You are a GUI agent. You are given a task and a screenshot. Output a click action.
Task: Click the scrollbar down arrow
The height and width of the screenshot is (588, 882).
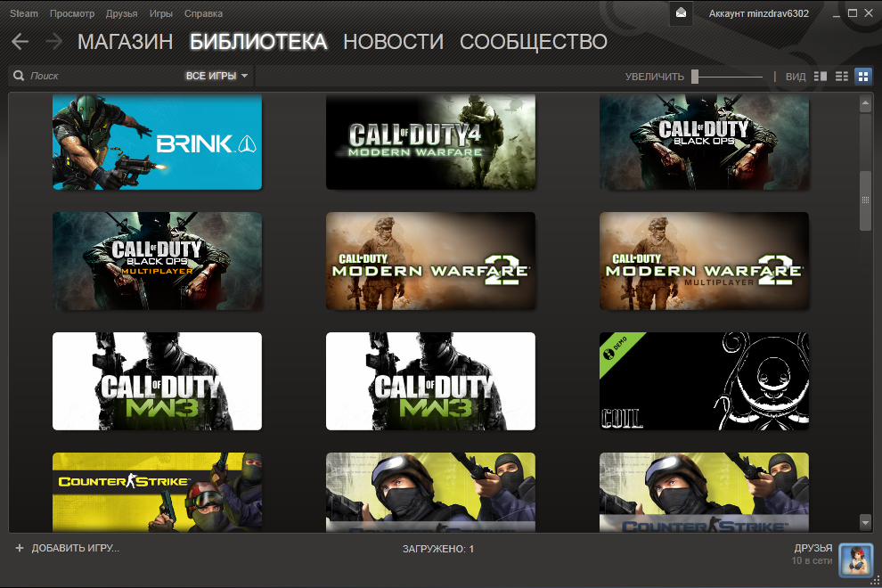(865, 523)
